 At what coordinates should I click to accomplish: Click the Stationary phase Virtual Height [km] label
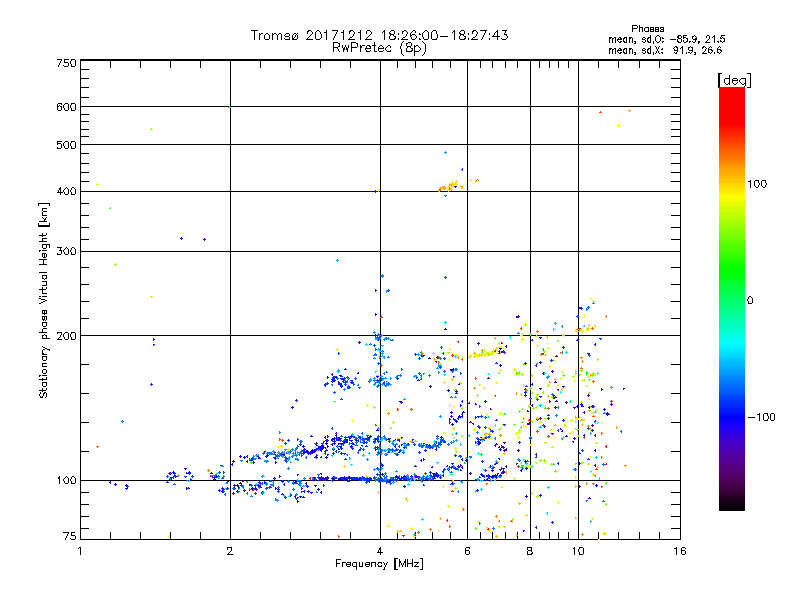pyautogui.click(x=43, y=300)
